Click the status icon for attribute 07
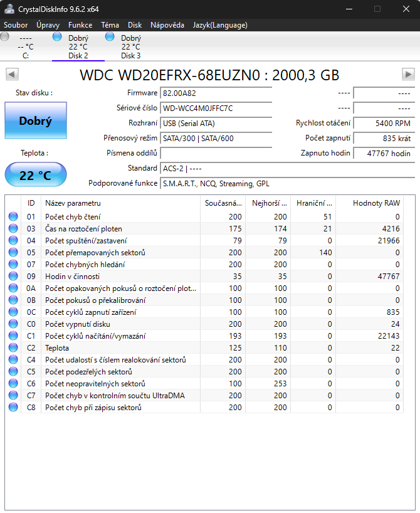Image resolution: width=420 pixels, height=513 pixels. coord(13,264)
